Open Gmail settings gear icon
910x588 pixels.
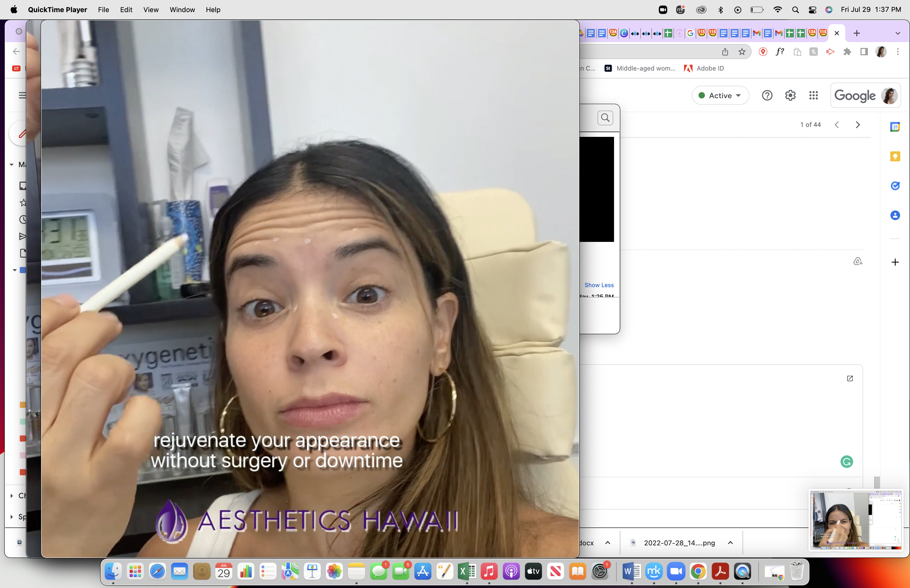[x=790, y=96]
